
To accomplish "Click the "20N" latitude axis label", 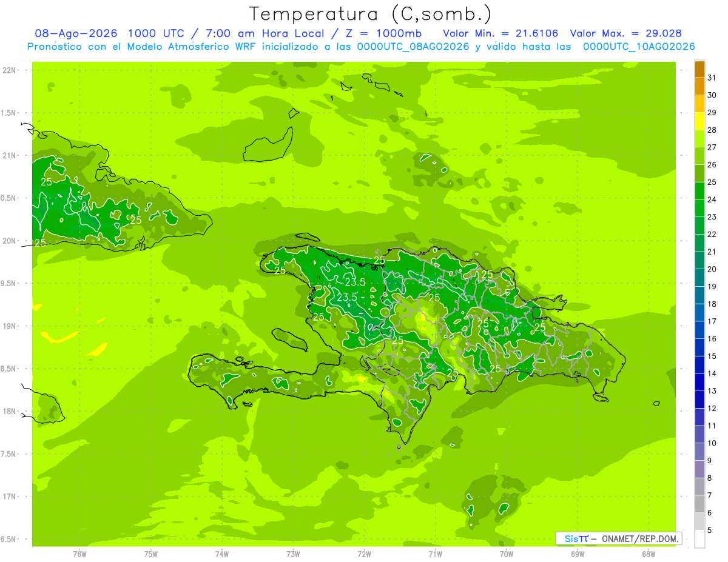I will pos(9,241).
